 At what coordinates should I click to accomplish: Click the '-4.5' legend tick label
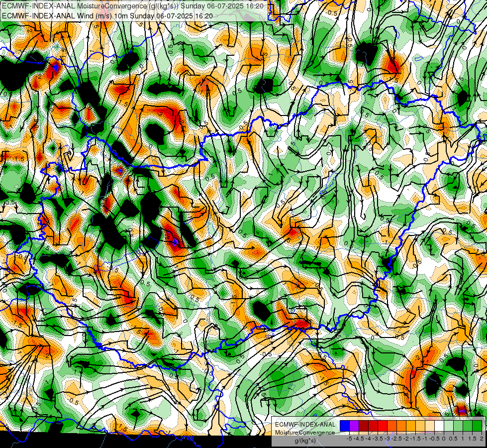359,439
